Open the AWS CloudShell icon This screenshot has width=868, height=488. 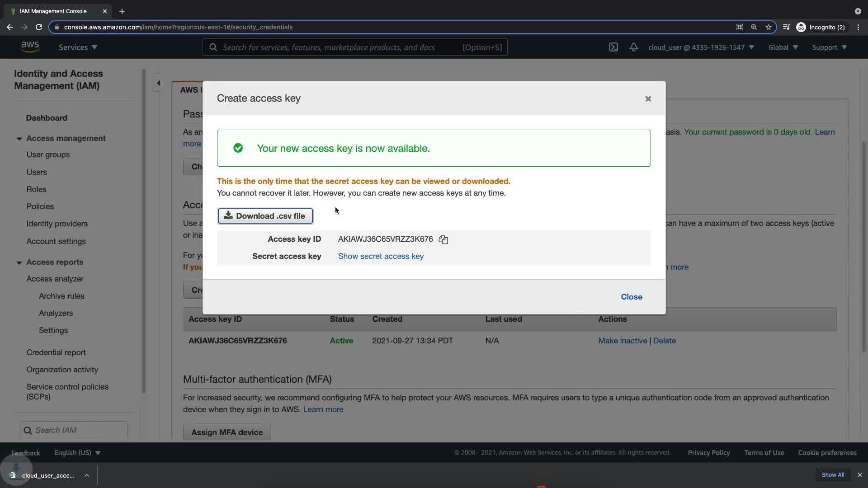[613, 47]
